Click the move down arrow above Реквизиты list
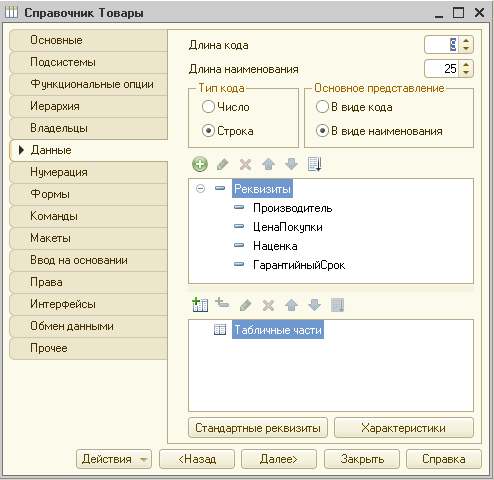 [292, 164]
